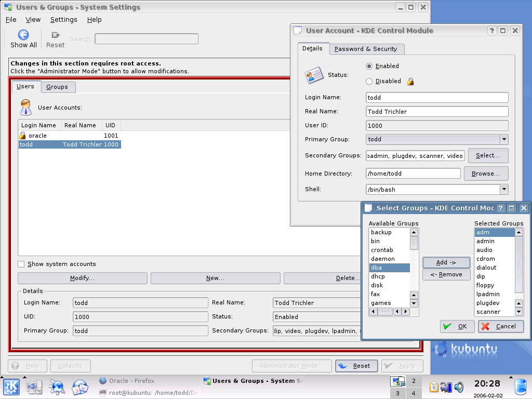Confirm with OK in Select Groups
Screen dimensions: 532x399
coord(457,326)
